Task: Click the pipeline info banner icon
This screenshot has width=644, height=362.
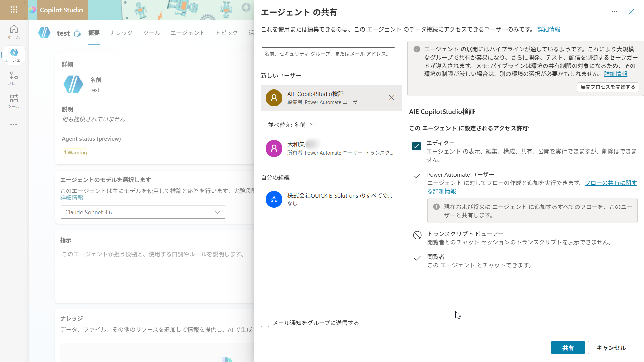Action: [417, 49]
